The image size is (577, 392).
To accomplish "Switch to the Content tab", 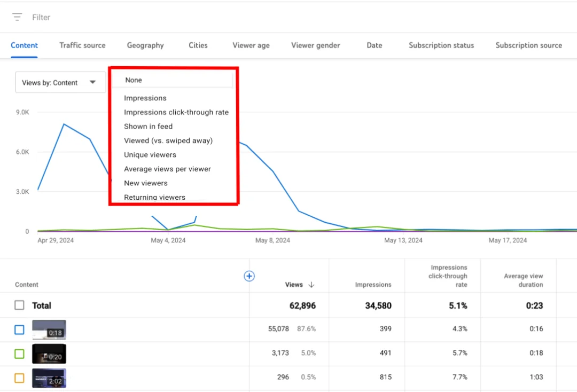I will pos(24,45).
